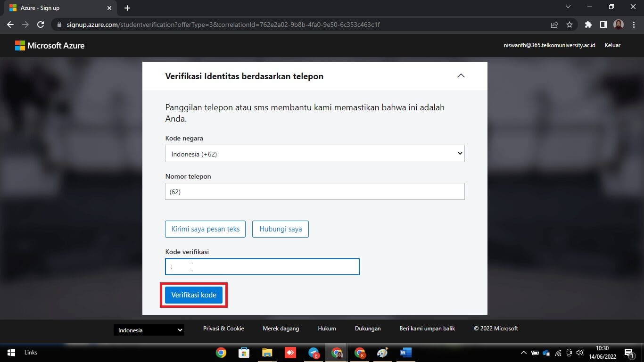The width and height of the screenshot is (644, 362).
Task: Collapse the Verifikasi Identitas section chevron
Action: click(461, 76)
